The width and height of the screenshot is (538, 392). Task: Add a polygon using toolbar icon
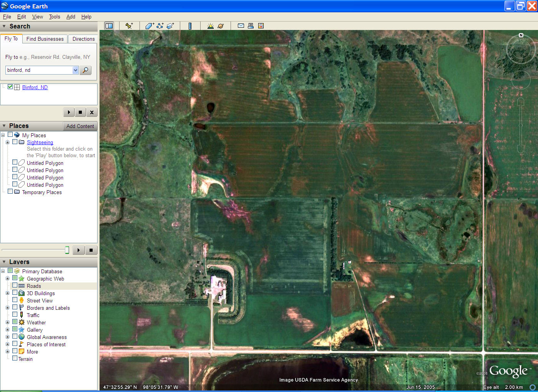pos(149,26)
